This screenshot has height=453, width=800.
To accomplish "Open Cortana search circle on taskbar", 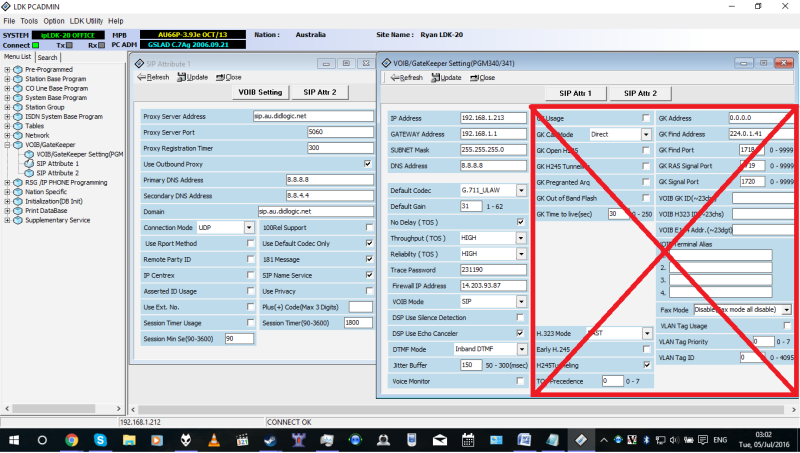I will click(42, 440).
